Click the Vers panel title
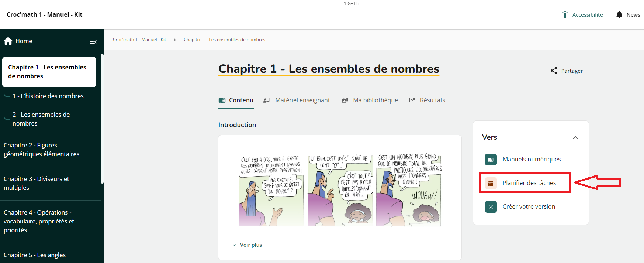The width and height of the screenshot is (644, 263). pos(489,137)
